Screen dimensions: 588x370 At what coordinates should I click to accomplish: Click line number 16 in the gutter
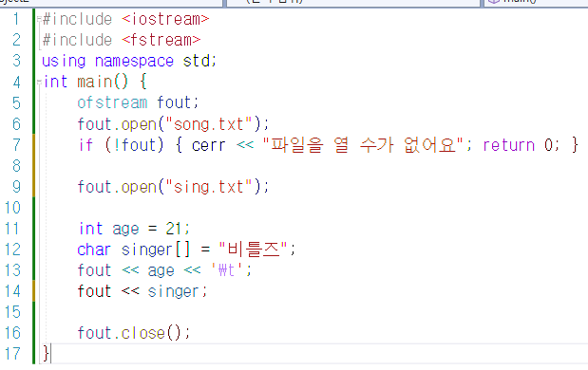[12, 333]
